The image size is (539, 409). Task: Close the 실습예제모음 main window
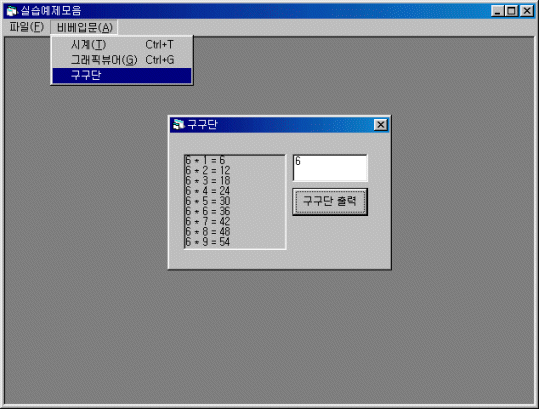click(526, 11)
